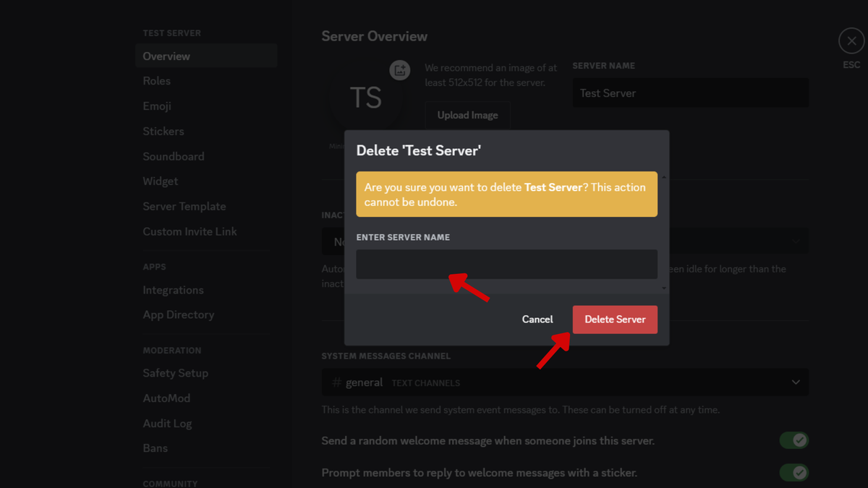
Task: Click the Delete Server button
Action: pos(615,320)
